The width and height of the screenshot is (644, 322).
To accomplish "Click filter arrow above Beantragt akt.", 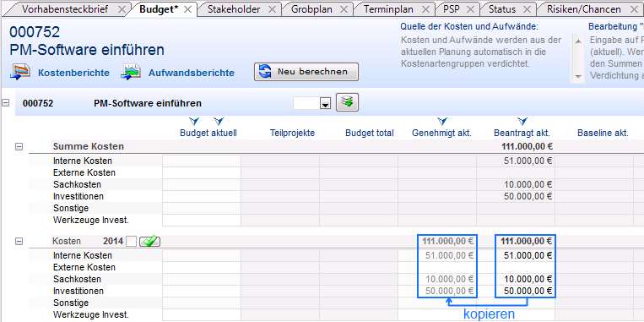I will tap(522, 121).
